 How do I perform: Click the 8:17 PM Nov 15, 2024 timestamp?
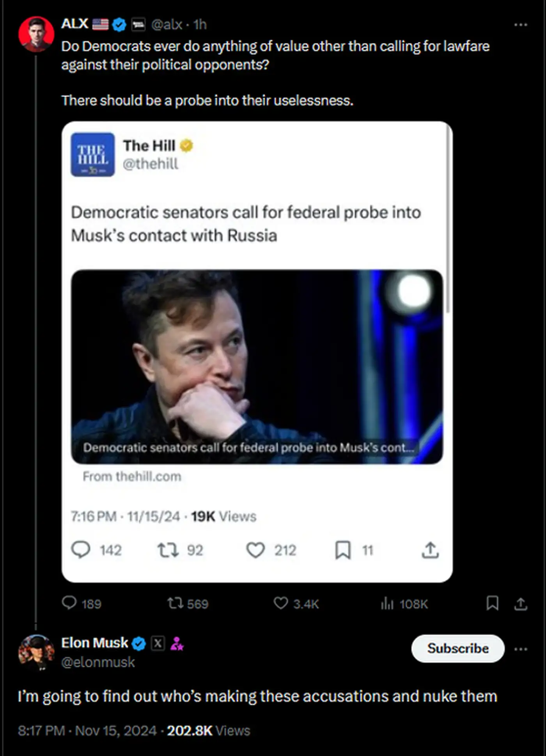click(x=87, y=730)
